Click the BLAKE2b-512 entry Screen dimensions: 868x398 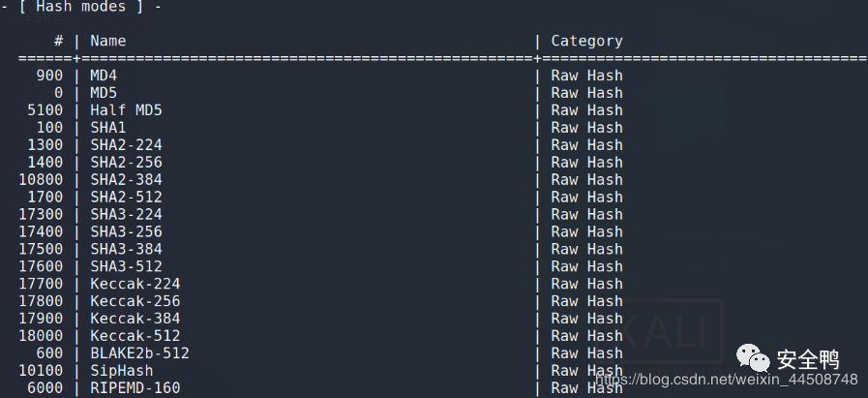(139, 353)
